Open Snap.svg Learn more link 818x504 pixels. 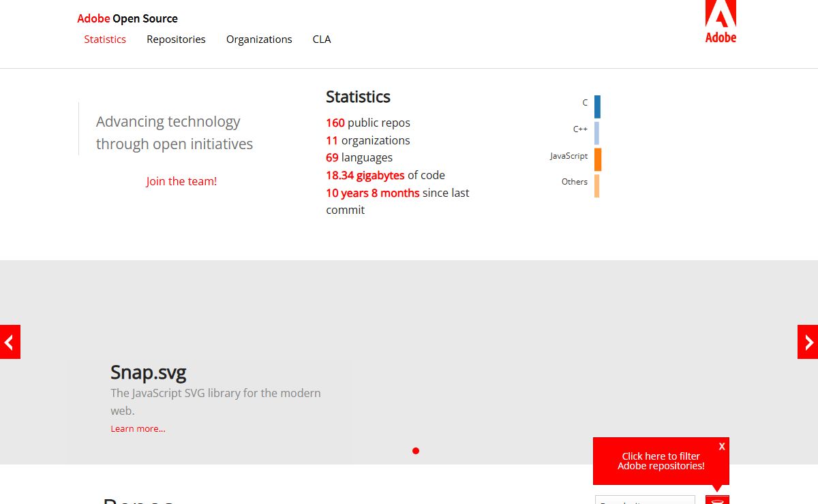click(x=138, y=428)
